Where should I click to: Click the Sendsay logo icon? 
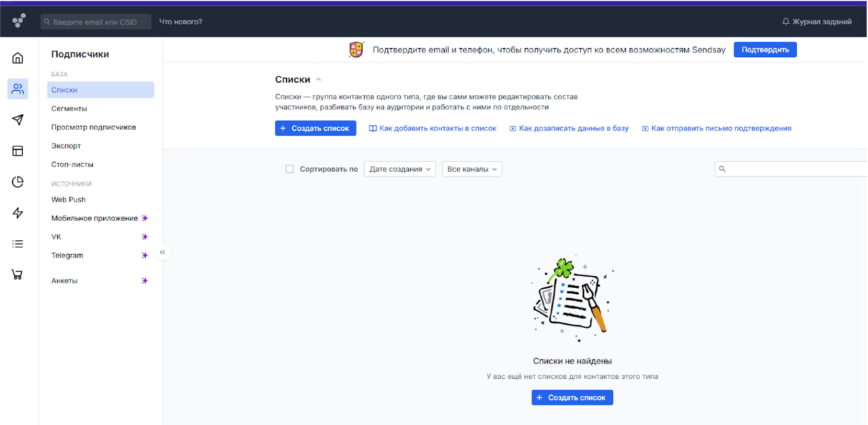tap(19, 21)
